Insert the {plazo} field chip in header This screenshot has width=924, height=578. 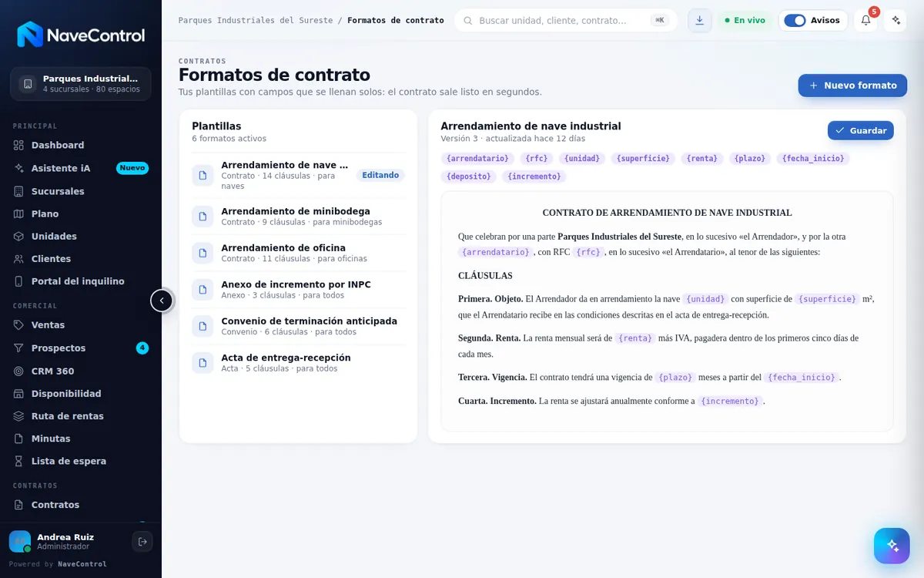(750, 158)
